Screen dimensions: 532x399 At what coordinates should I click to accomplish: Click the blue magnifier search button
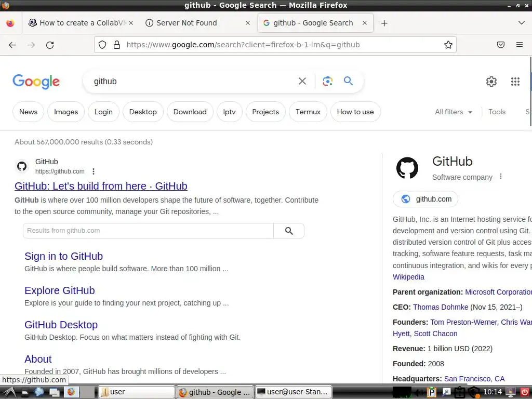click(x=348, y=81)
